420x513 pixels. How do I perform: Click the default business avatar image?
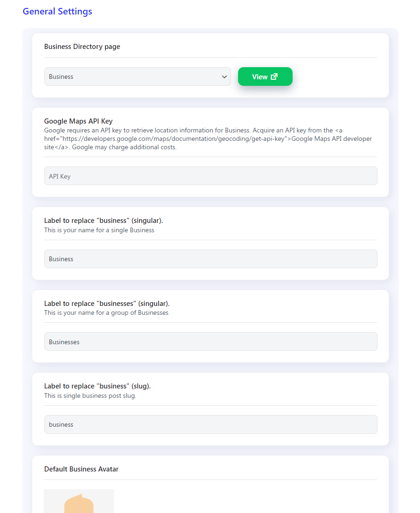79,501
